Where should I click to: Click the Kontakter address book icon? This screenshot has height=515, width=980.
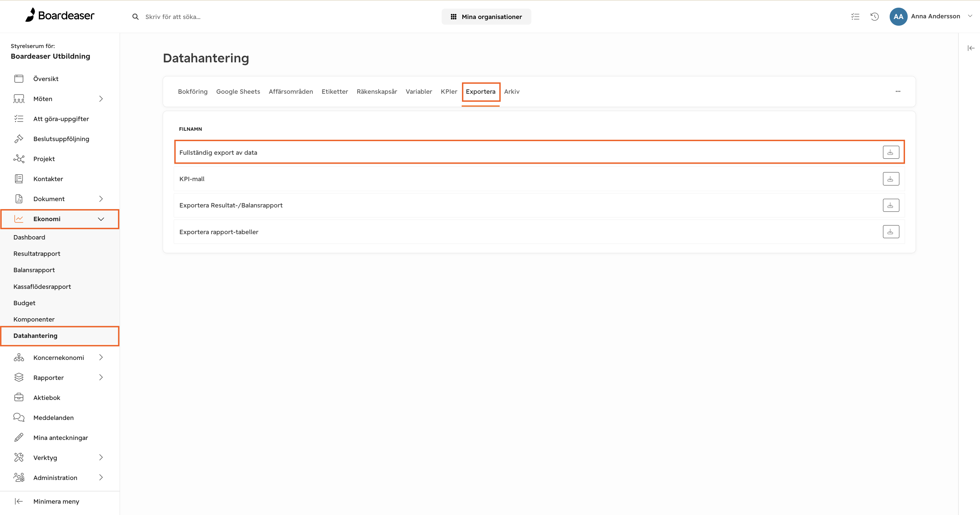pos(19,179)
